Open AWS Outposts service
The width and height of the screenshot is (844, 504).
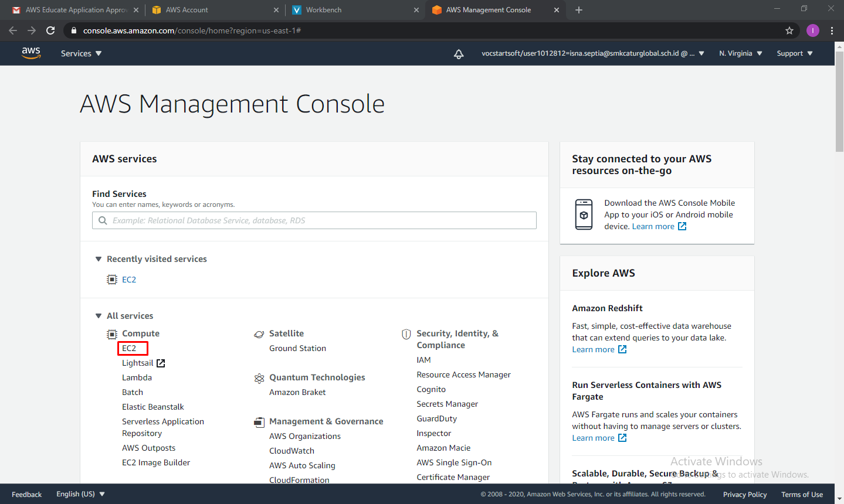(148, 448)
